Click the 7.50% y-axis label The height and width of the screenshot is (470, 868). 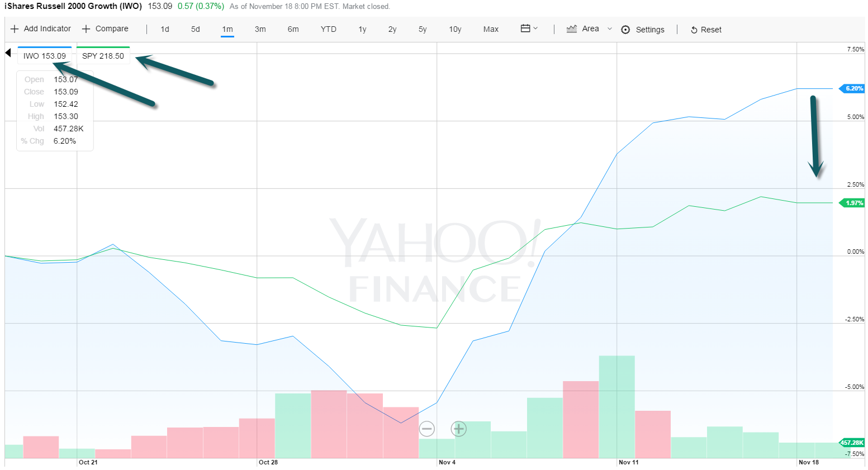pyautogui.click(x=856, y=50)
